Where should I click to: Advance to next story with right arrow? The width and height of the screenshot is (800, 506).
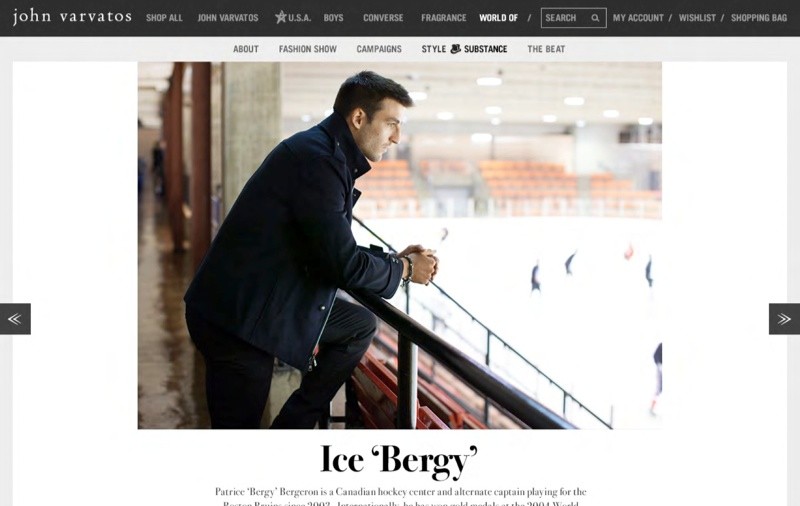[784, 319]
